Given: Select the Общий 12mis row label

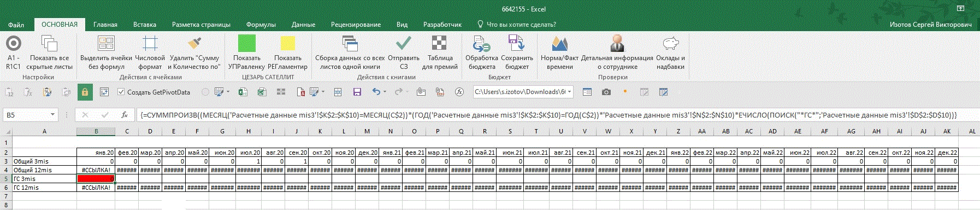Looking at the screenshot, I should [44, 170].
